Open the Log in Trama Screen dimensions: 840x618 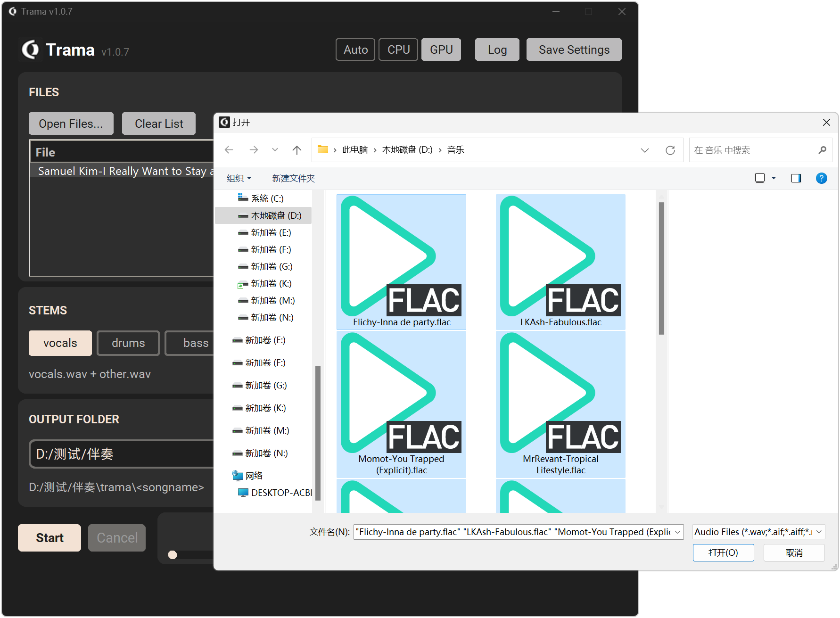(497, 49)
